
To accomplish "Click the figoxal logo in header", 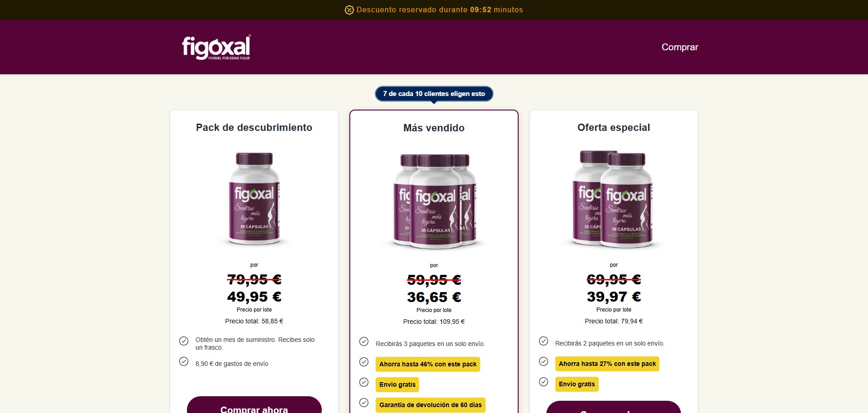I will pyautogui.click(x=216, y=48).
